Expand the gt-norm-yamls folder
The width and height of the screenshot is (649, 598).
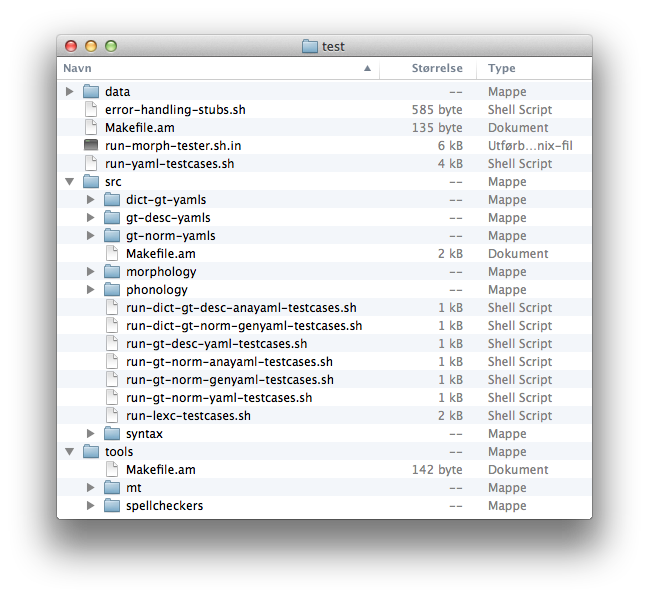pyautogui.click(x=91, y=236)
